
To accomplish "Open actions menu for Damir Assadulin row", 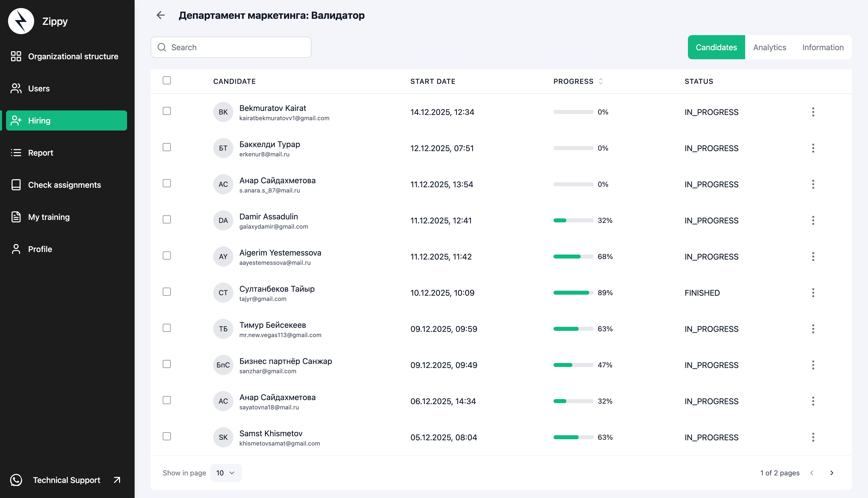I will coord(813,221).
